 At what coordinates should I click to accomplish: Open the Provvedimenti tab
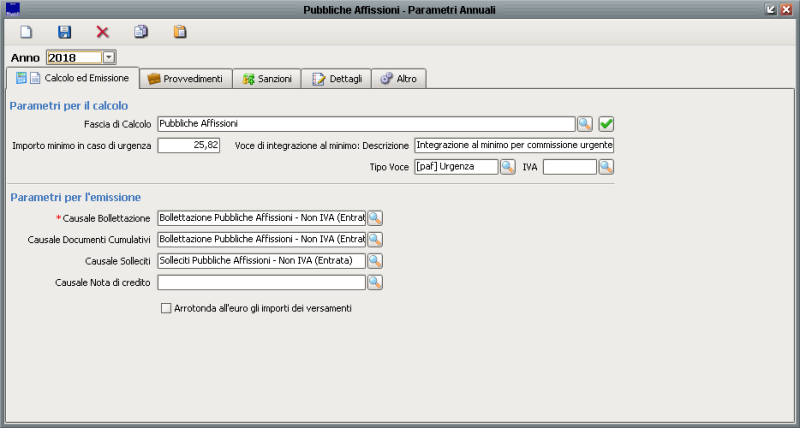coord(186,79)
